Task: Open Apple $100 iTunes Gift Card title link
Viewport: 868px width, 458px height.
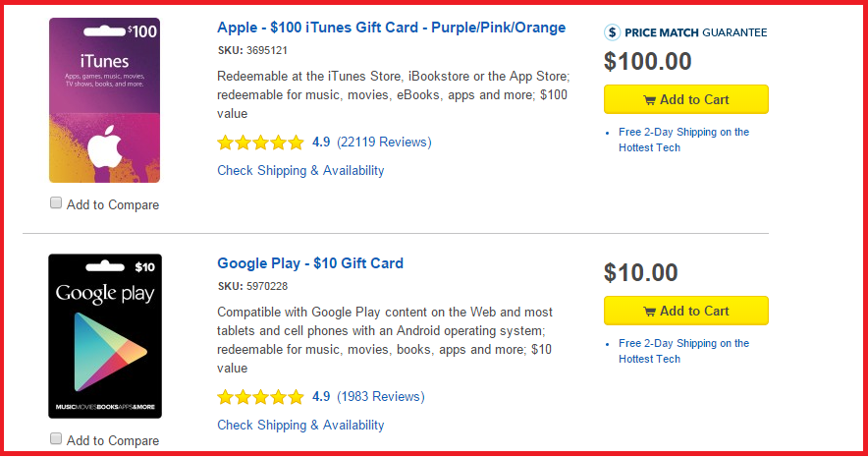Action: click(x=391, y=28)
